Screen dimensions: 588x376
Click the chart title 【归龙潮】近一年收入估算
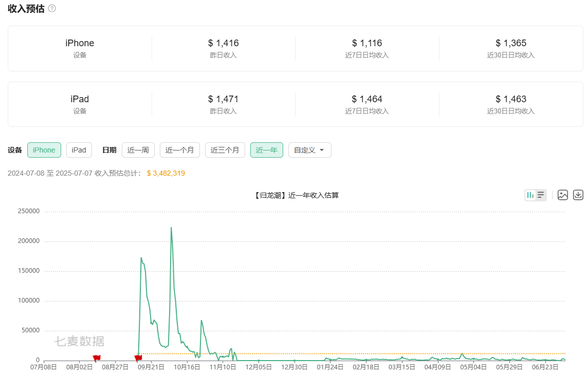click(x=296, y=195)
